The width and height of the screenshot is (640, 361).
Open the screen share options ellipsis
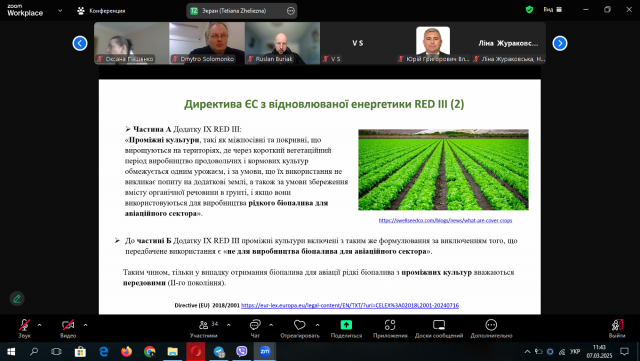pyautogui.click(x=291, y=11)
